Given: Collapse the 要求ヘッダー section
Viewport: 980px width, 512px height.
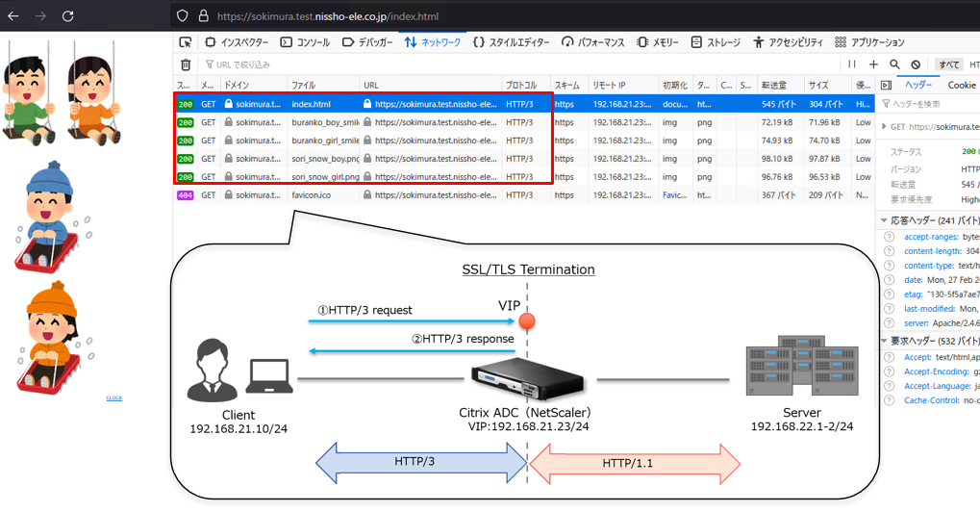Looking at the screenshot, I should tap(884, 342).
